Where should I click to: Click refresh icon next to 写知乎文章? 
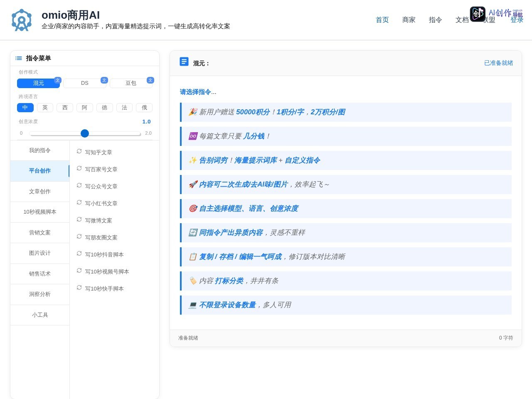tap(79, 151)
